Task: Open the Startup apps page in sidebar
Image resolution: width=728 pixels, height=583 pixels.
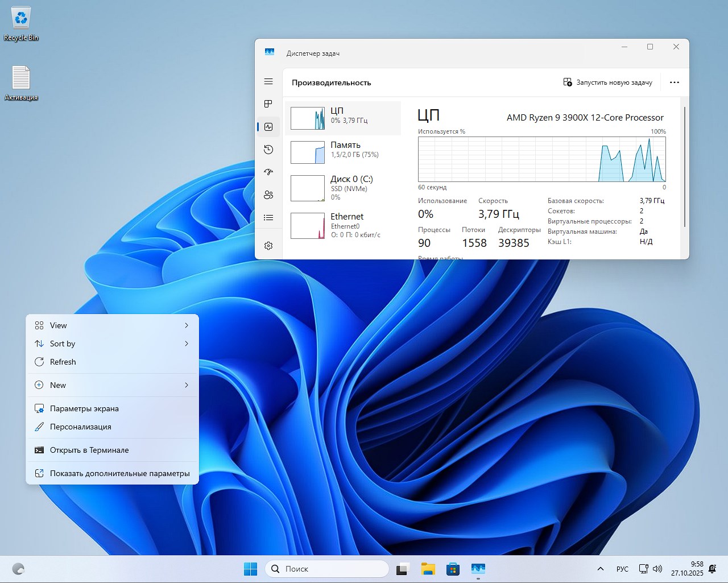Action: (x=268, y=172)
